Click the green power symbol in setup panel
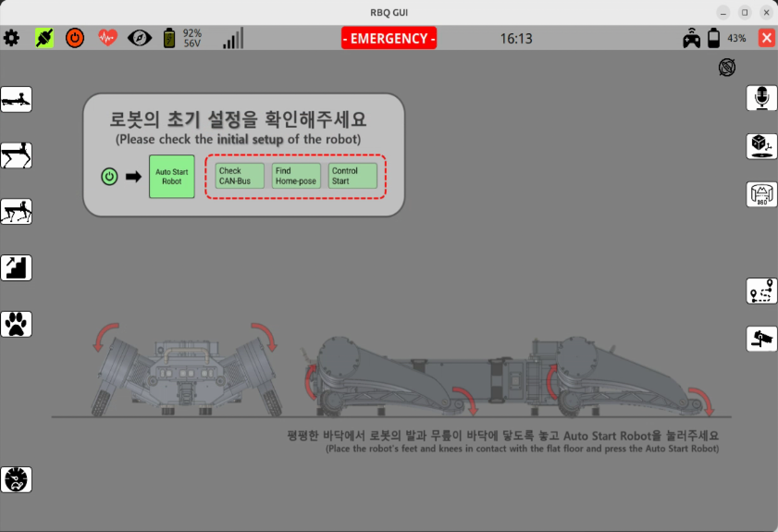The height and width of the screenshot is (532, 778). [109, 176]
